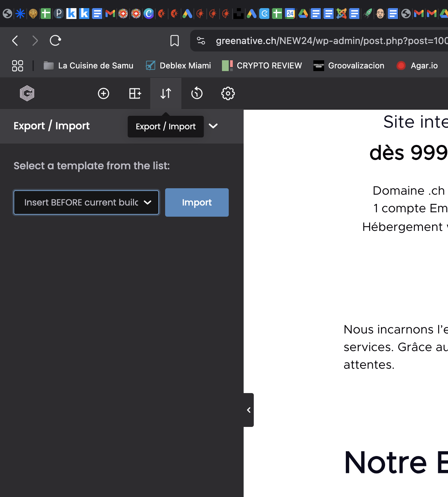Click the 'Hébergement' line
The width and height of the screenshot is (448, 497).
pos(403,227)
